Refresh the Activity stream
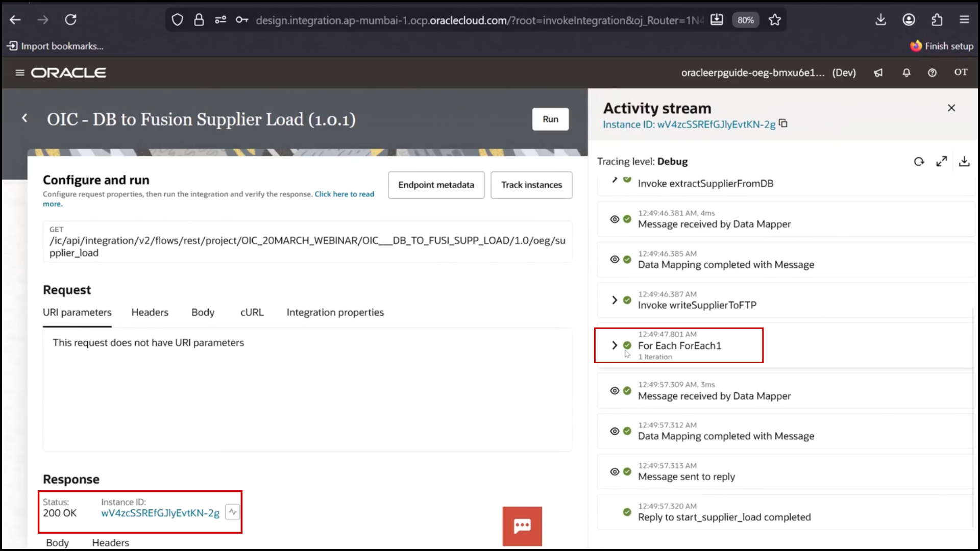The height and width of the screenshot is (551, 980). [x=919, y=161]
